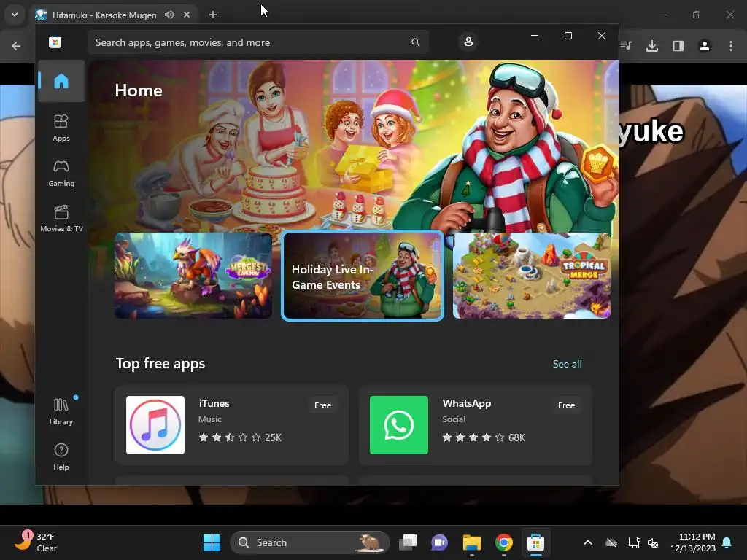Open the WhatsApp app icon
747x560 pixels.
tap(399, 425)
